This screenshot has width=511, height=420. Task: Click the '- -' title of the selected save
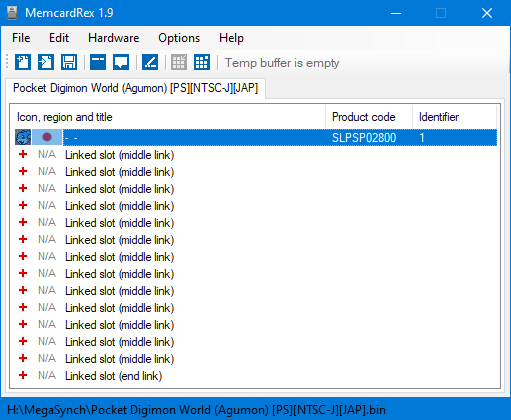[71, 138]
